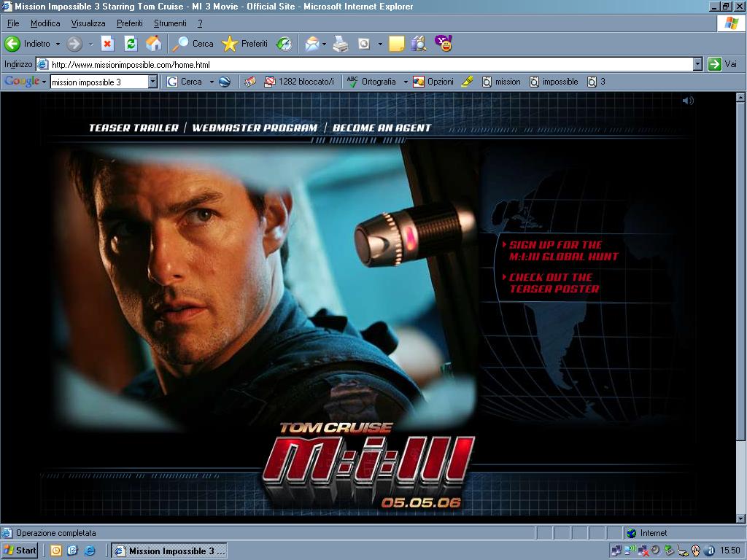Viewport: 747px width, 560px height.
Task: Expand the Google search box dropdown
Action: 152,82
